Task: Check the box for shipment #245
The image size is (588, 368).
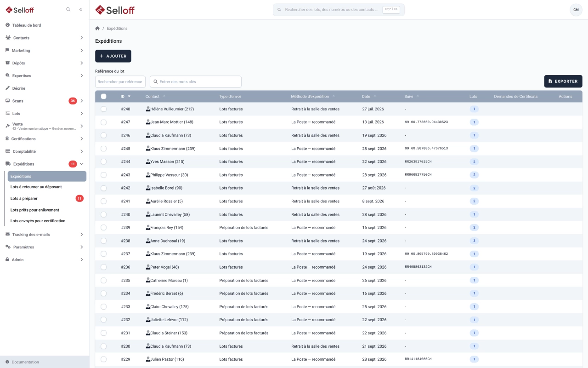Action: tap(103, 149)
